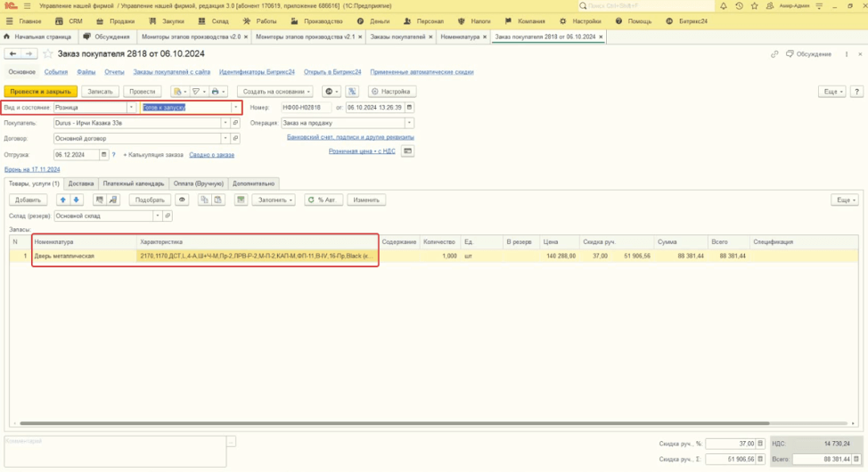Add order 2818 to favorites via star

tap(48, 53)
